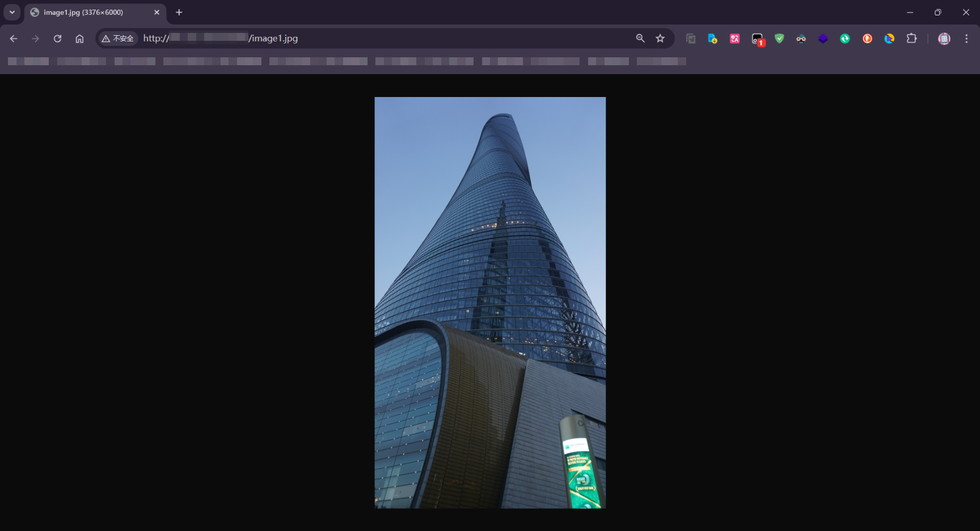Open the pink translate extension
Viewport: 980px width, 531px height.
point(734,39)
